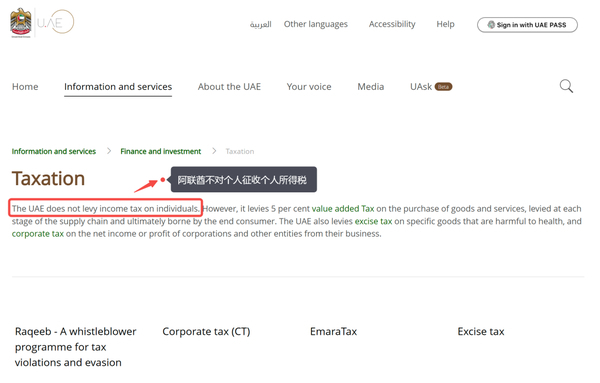Click the UAE PASS fingerprint icon

coord(491,25)
